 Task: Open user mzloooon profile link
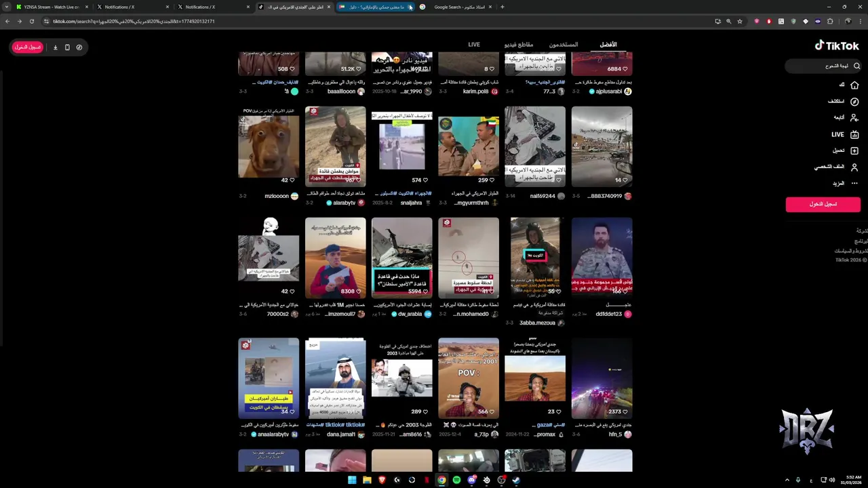coord(277,196)
